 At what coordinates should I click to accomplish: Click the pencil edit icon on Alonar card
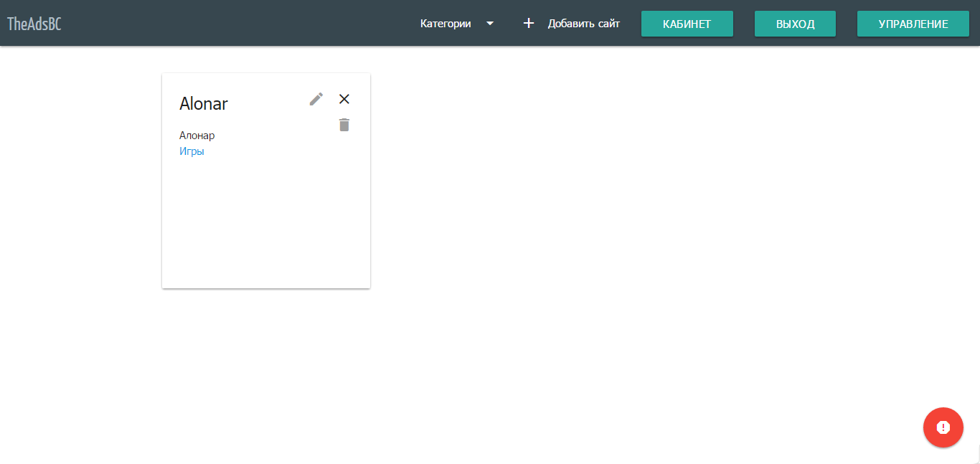(316, 99)
